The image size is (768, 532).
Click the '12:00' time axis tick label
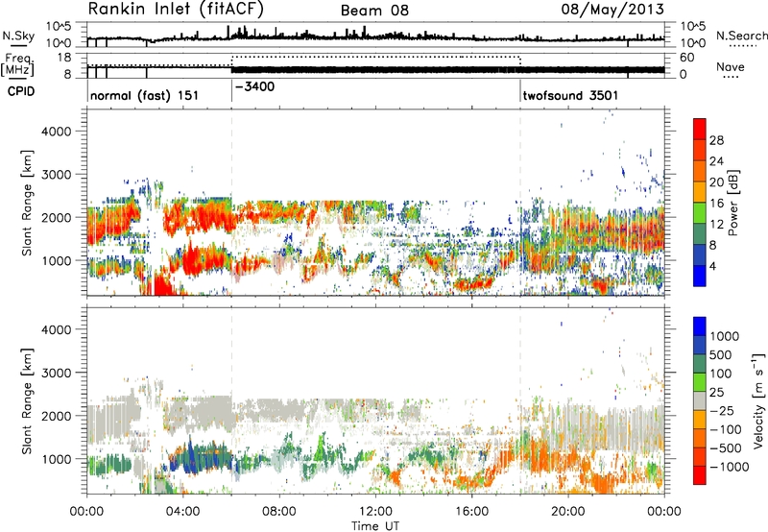click(375, 512)
